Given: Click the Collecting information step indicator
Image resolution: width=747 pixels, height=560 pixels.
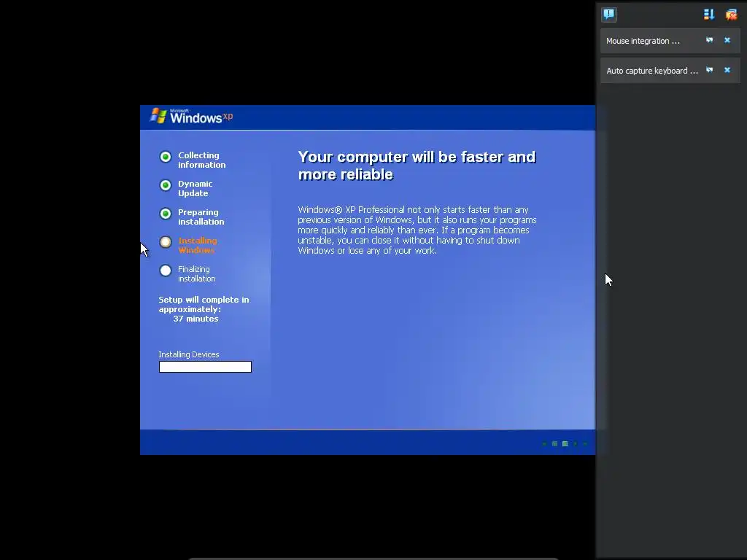Looking at the screenshot, I should point(166,157).
